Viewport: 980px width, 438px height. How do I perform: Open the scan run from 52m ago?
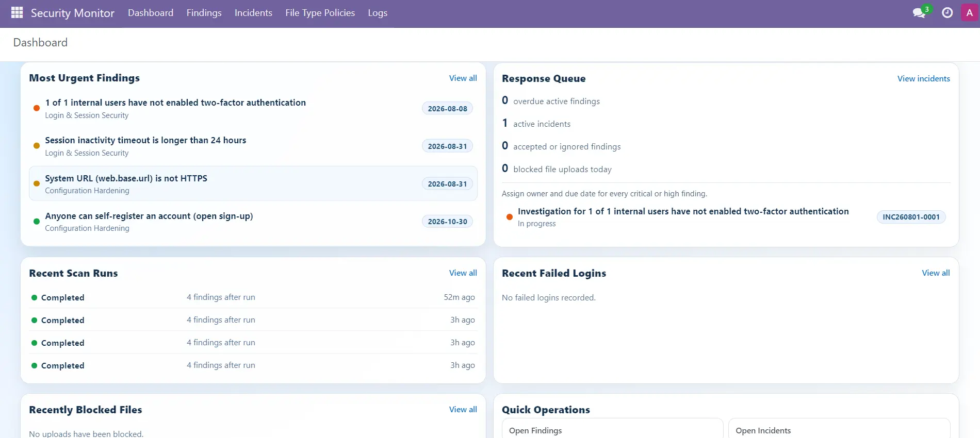click(253, 297)
